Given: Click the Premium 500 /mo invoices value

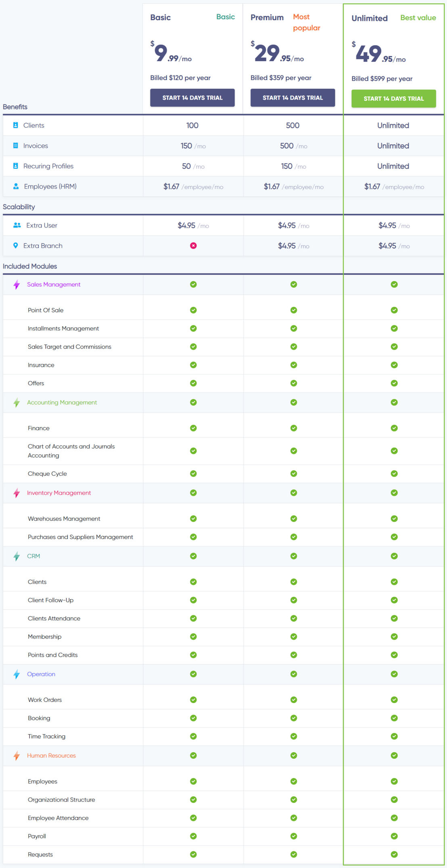Looking at the screenshot, I should 294,146.
